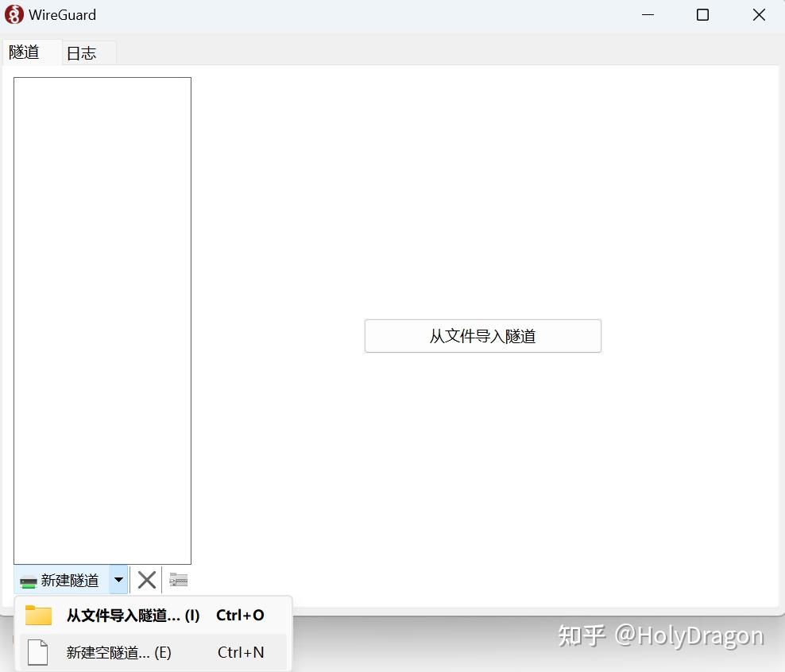The width and height of the screenshot is (785, 672).
Task: Click the WireGuard logo in the title bar
Action: pos(14,14)
